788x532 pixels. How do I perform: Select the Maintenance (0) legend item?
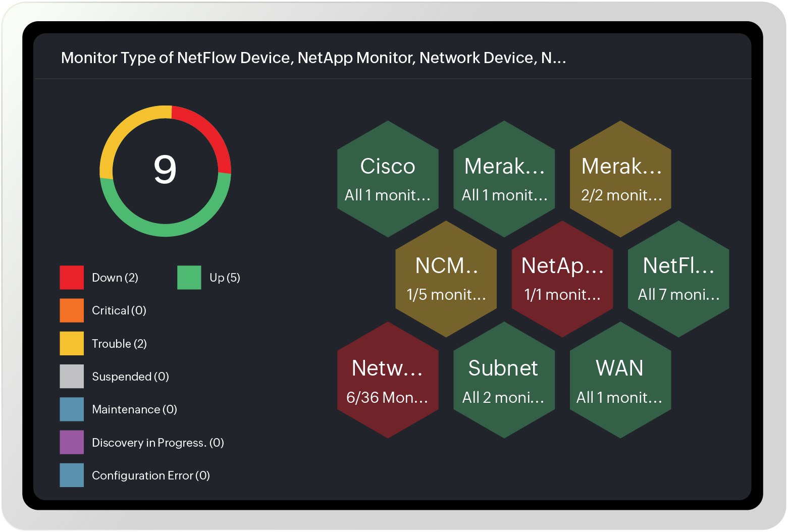pos(134,410)
